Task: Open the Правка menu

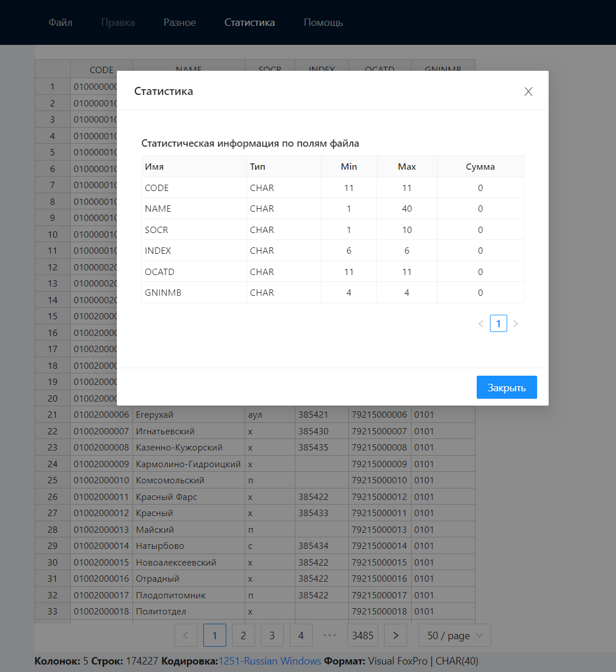Action: coord(117,22)
